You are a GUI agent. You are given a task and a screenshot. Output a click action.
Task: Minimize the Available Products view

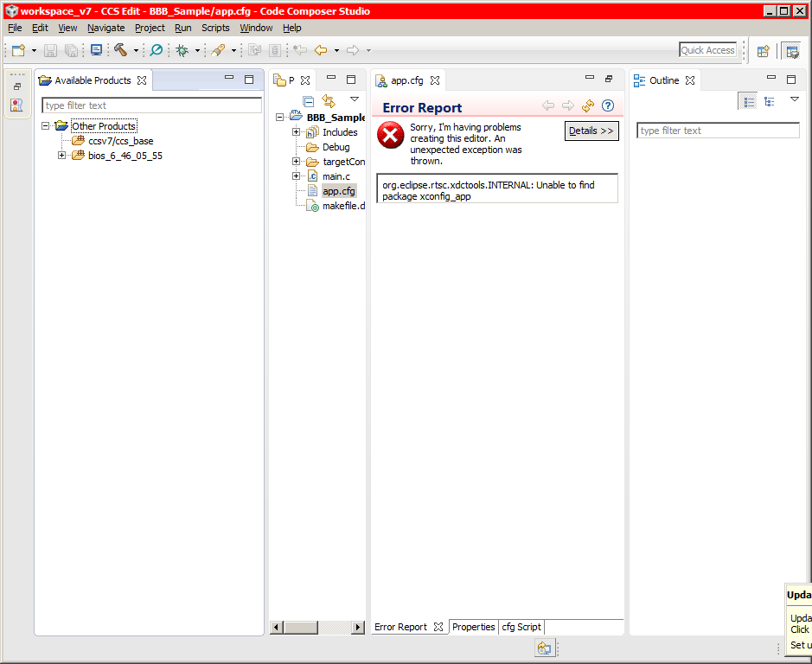click(229, 78)
